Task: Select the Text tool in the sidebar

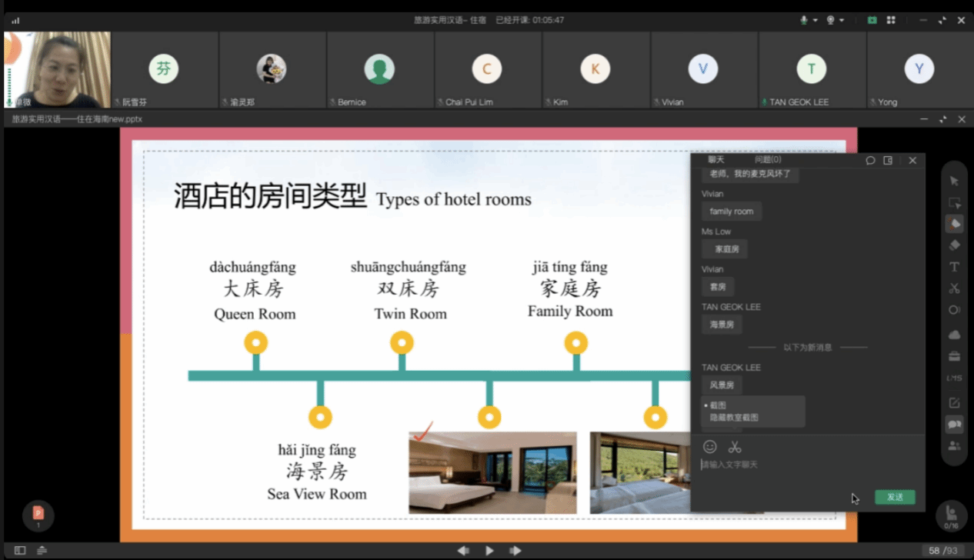Action: point(954,267)
